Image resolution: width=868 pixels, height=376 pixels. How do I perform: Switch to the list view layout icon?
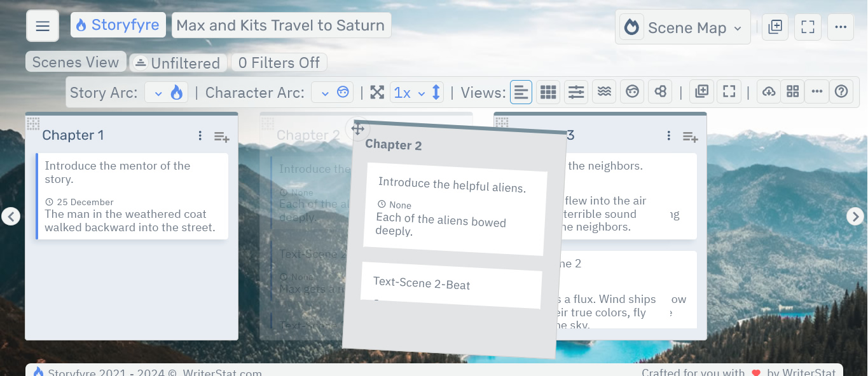(521, 92)
